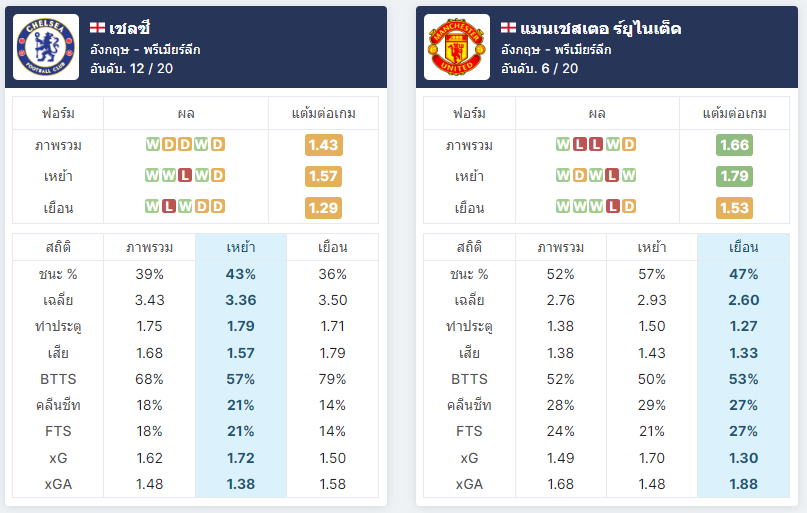Click the BTTS row label in Chelsea stats

58,379
